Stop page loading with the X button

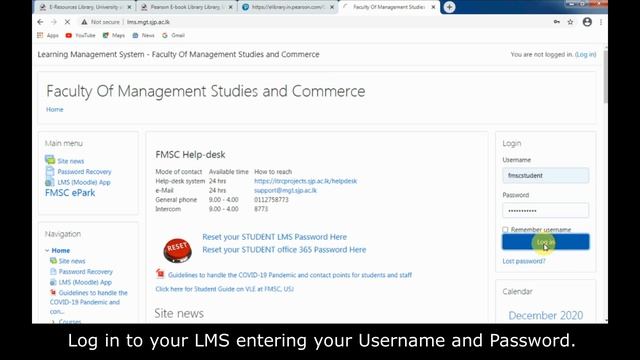(67, 22)
